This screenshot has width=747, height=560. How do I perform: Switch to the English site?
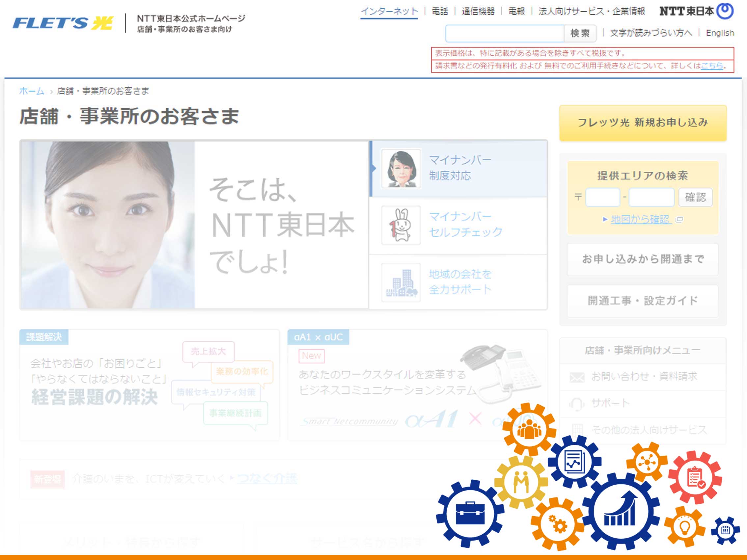click(x=720, y=33)
